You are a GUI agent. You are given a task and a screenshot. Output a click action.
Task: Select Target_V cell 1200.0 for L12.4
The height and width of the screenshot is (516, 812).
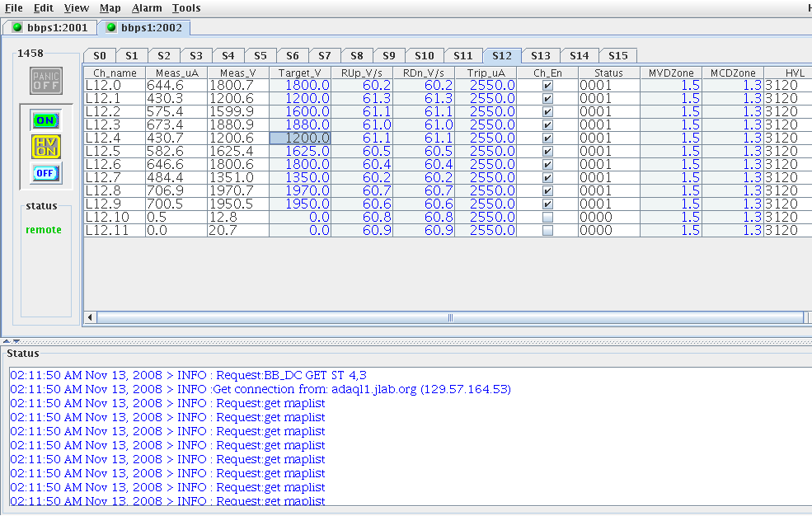pos(300,138)
